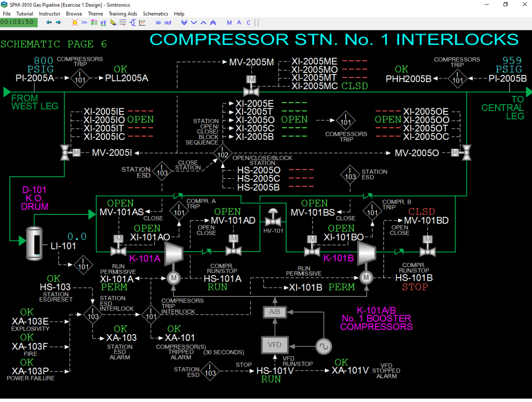The image size is (532, 402).
Task: Go back with the left arrow toolbar icon
Action: pyautogui.click(x=49, y=22)
